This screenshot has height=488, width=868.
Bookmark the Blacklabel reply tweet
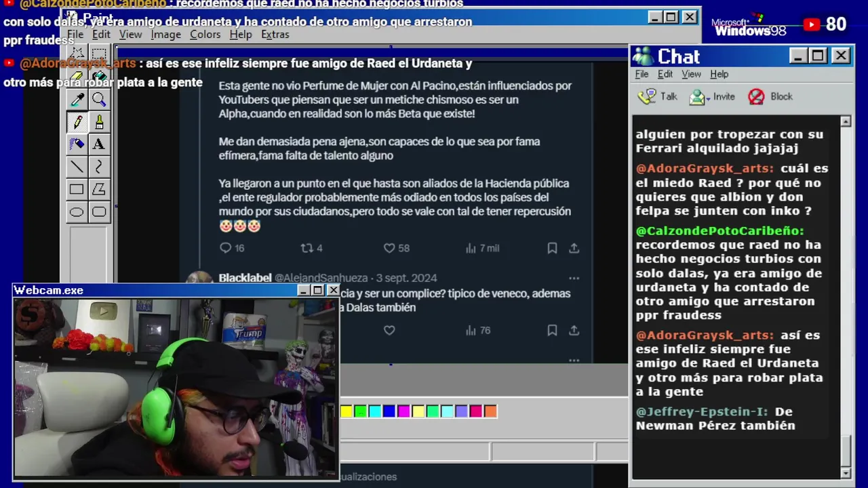point(552,330)
